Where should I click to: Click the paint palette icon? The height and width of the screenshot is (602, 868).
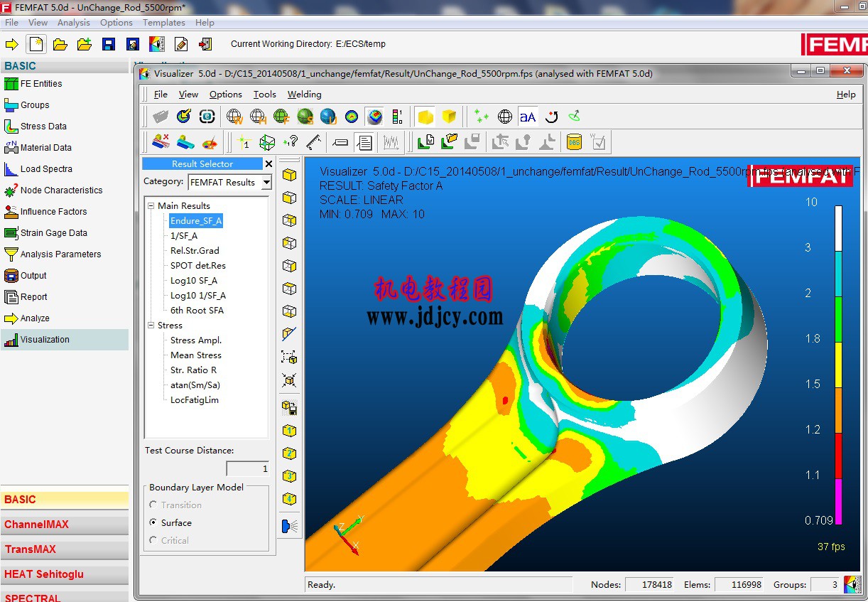210,142
